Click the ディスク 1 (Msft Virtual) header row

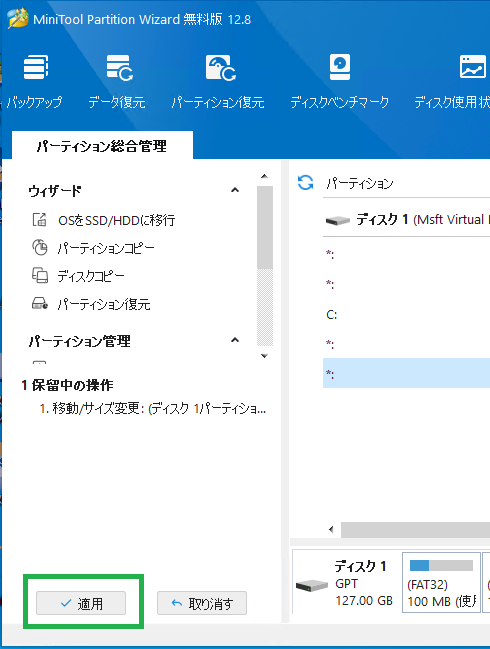pos(406,219)
